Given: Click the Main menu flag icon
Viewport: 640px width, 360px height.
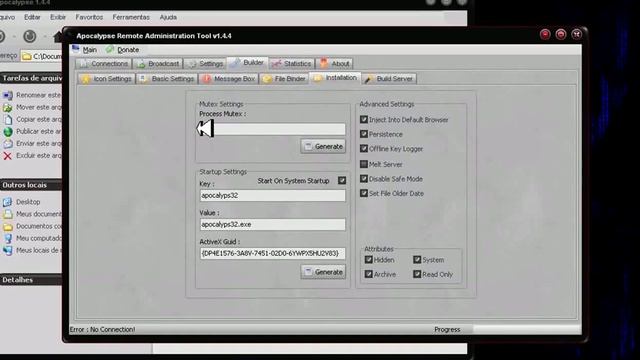Looking at the screenshot, I should pyautogui.click(x=76, y=49).
